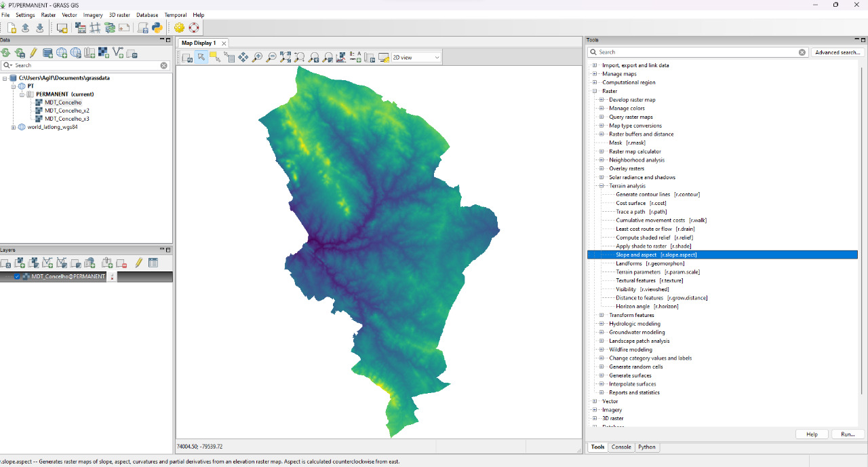The height and width of the screenshot is (467, 868).
Task: Switch to the Console tab
Action: coord(621,447)
